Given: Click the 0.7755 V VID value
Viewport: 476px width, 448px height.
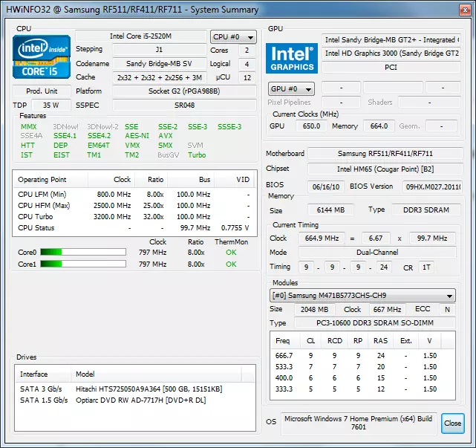Looking at the screenshot, I should click(x=235, y=228).
